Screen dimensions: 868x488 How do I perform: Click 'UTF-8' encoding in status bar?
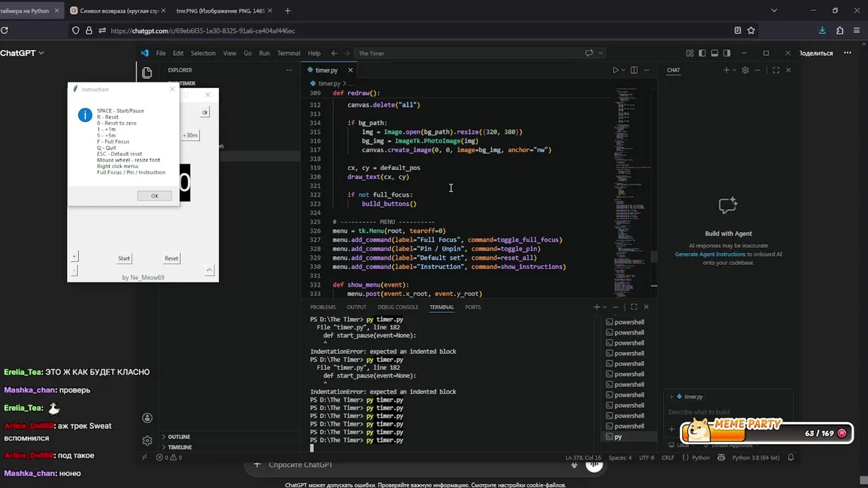647,457
